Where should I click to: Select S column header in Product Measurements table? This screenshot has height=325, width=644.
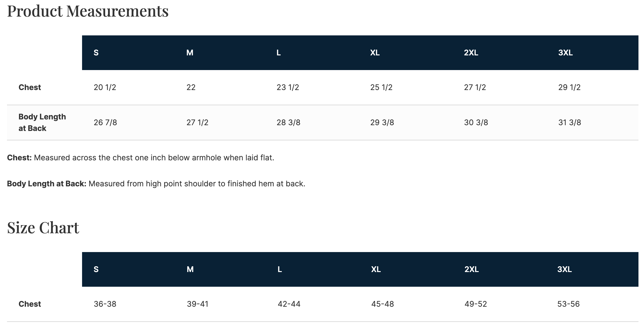pos(96,53)
